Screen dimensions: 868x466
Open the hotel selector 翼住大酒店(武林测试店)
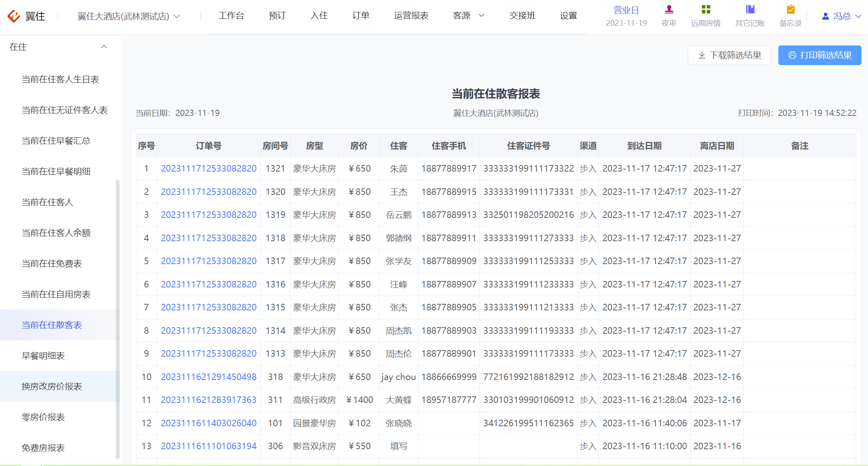pyautogui.click(x=129, y=16)
